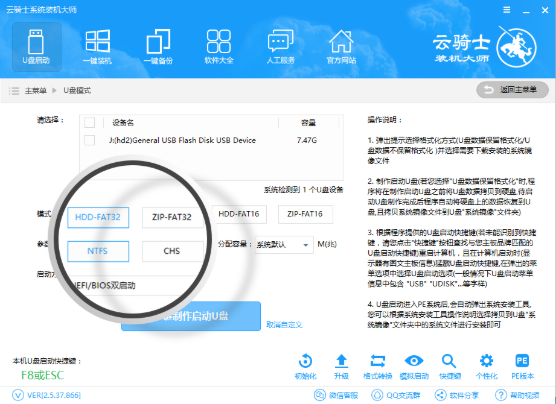Viewport: 556px width, 404px height.
Task: Check the General USB Flash Disk checkbox
Action: pos(89,140)
